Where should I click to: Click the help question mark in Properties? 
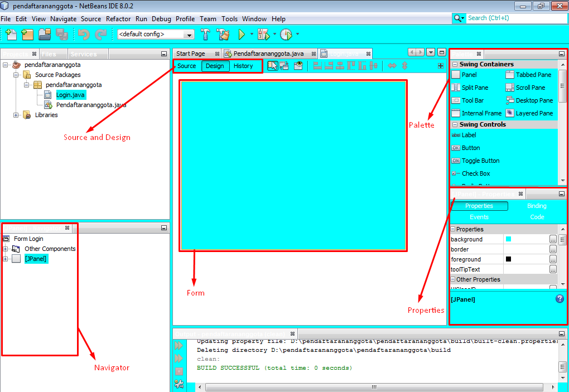[x=560, y=298]
